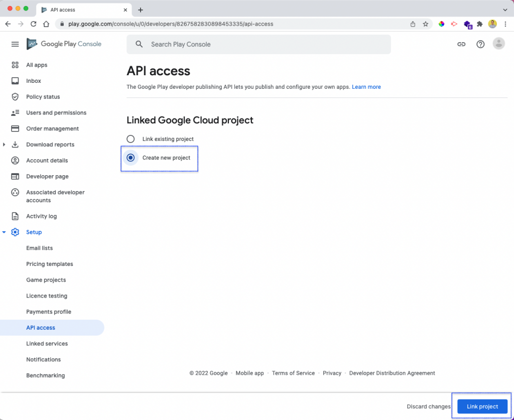
Task: Collapse the Setup section arrow
Action: [4, 232]
